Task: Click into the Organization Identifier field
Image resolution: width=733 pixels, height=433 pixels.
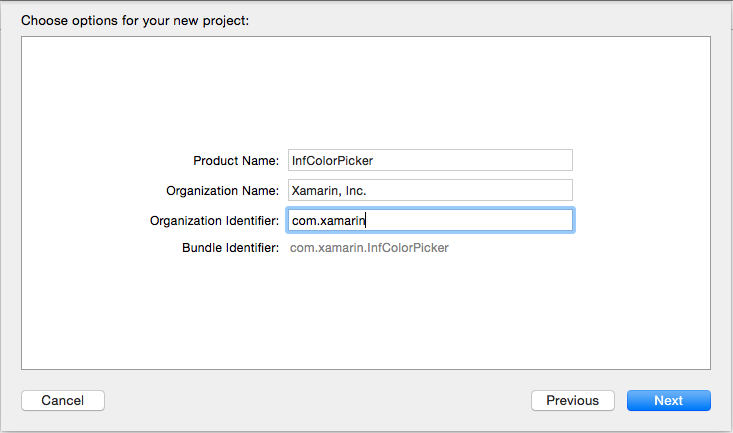Action: pos(430,220)
